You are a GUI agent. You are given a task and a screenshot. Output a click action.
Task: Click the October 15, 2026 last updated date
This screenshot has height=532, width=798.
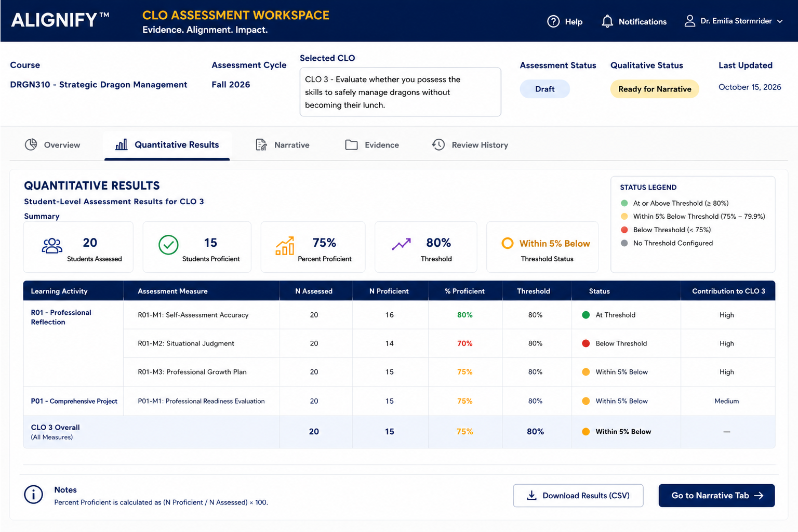[750, 87]
